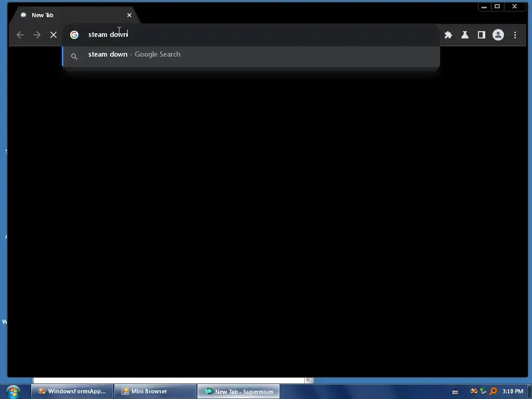
Task: Open the Extensions puzzle icon
Action: coord(448,35)
